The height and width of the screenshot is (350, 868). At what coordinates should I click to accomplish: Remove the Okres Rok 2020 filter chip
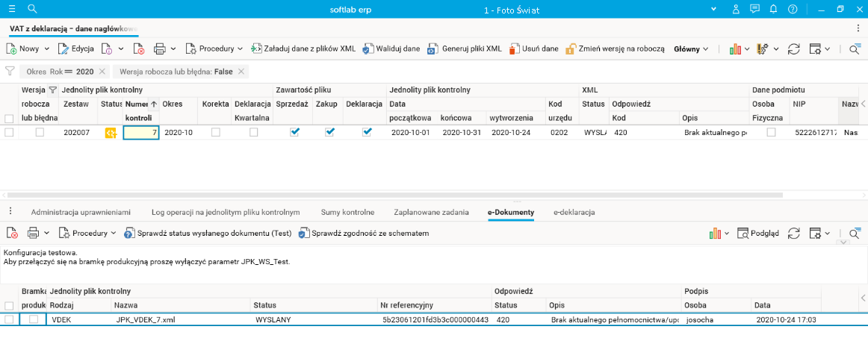click(x=102, y=72)
